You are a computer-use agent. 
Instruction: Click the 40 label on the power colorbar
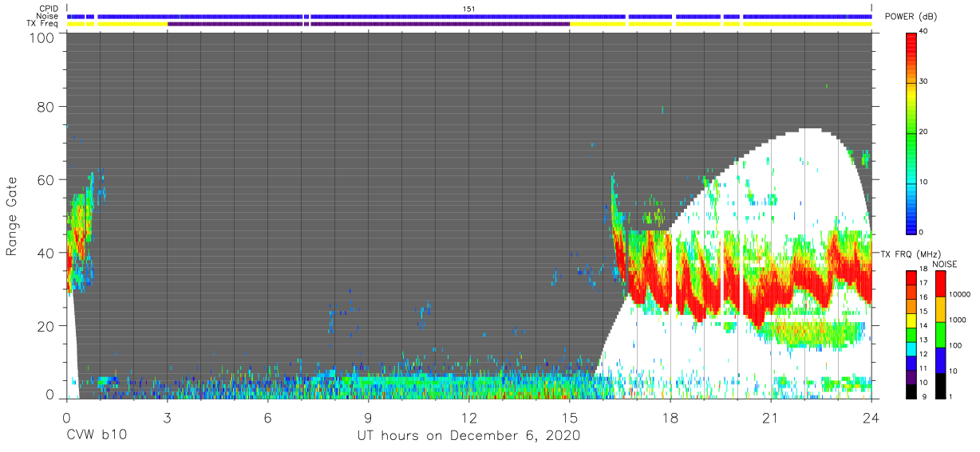pyautogui.click(x=923, y=32)
